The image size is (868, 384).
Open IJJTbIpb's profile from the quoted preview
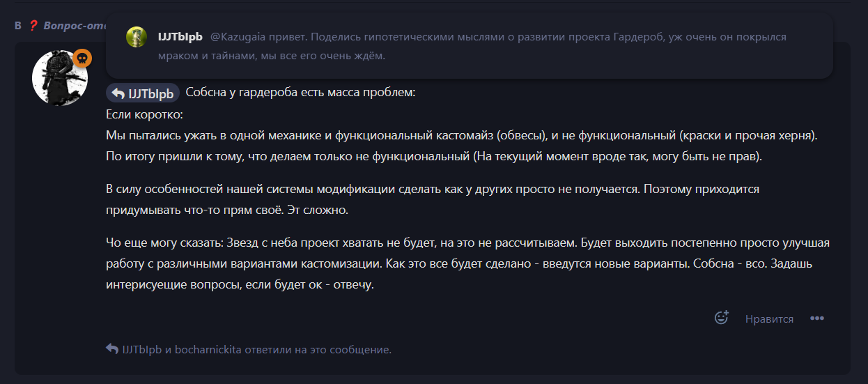(x=180, y=36)
